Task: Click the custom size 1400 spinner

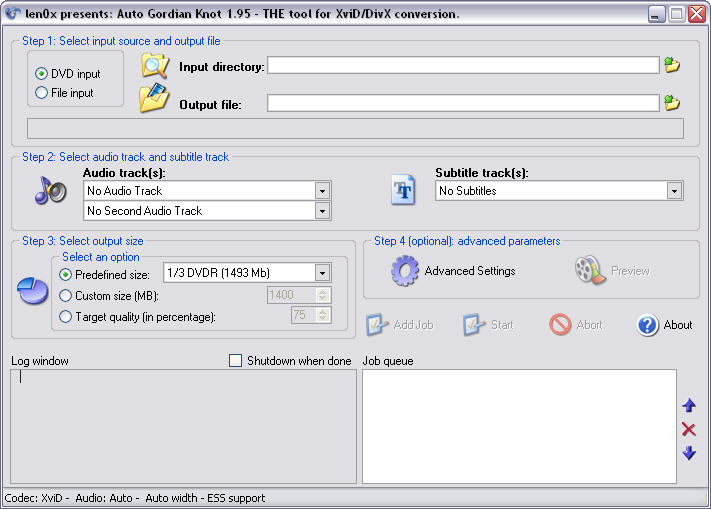Action: [x=322, y=295]
